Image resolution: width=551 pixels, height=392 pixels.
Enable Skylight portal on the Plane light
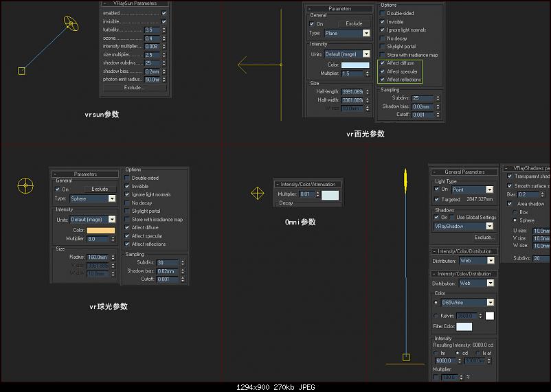(x=383, y=47)
